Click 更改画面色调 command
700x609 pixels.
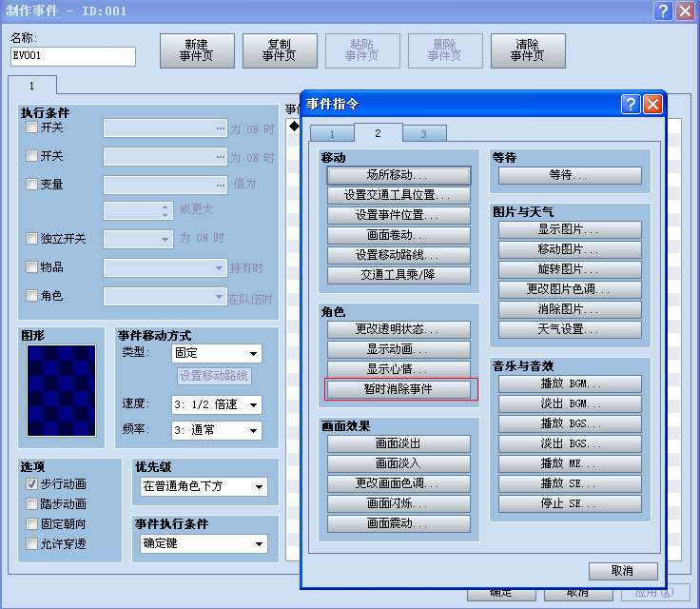click(399, 483)
